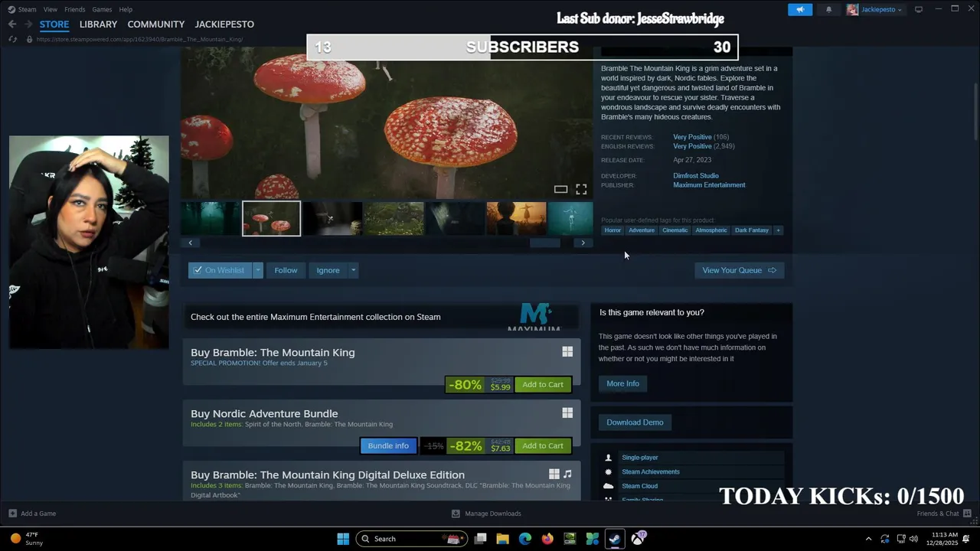Add Bramble: The Mountain King to cart
The height and width of the screenshot is (551, 980).
point(543,385)
